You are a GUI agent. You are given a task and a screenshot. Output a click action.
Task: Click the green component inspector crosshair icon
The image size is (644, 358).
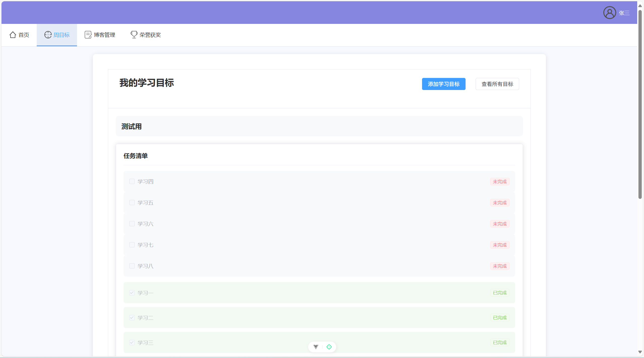pos(329,347)
